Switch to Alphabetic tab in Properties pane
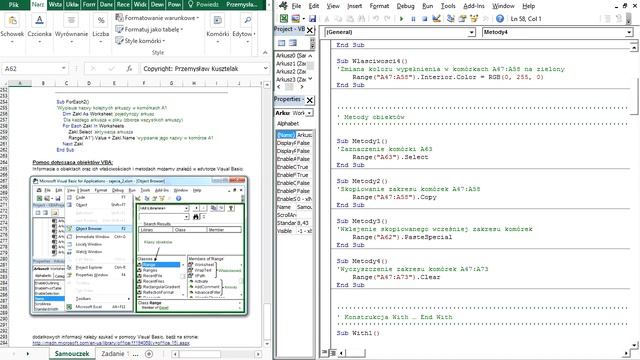The image size is (640, 360). [x=288, y=123]
